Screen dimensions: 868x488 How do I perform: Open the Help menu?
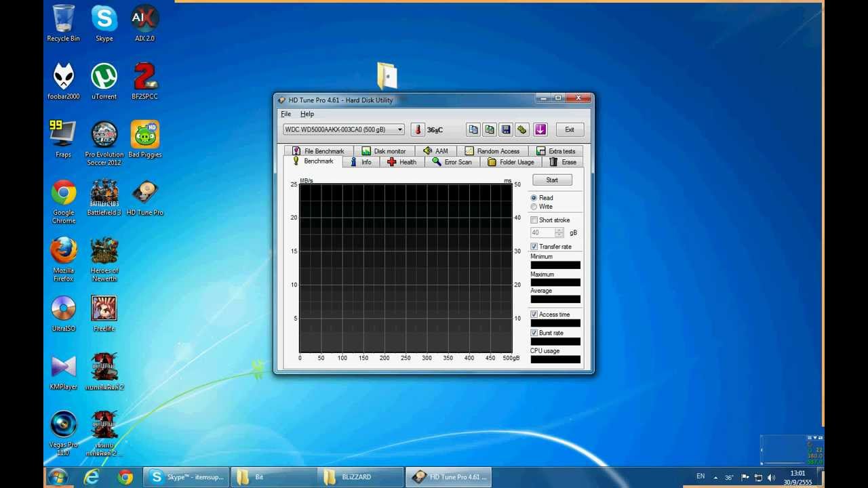tap(307, 114)
